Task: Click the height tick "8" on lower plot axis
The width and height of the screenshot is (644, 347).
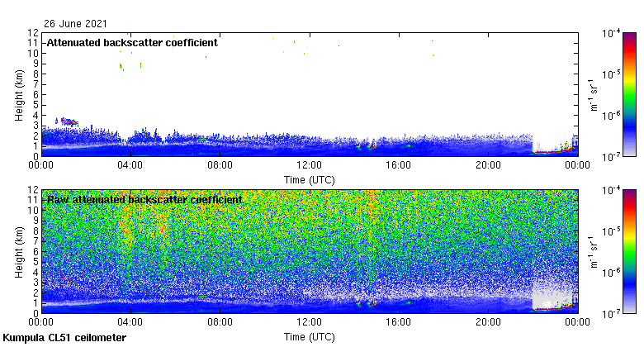Action: click(x=36, y=231)
